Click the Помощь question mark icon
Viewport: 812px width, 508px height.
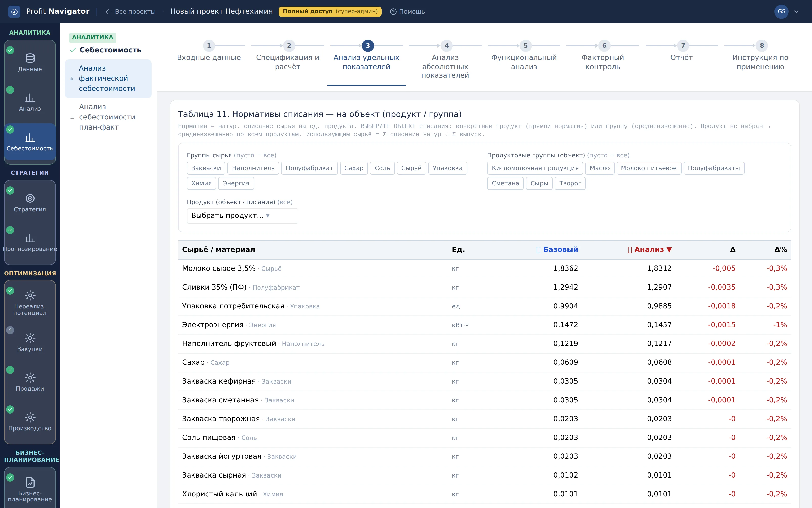pos(393,12)
